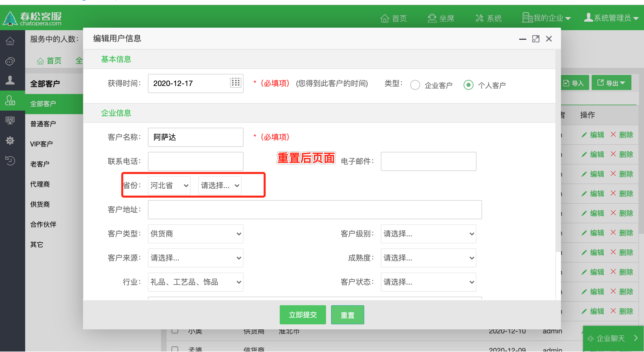
Task: Select the 个人客户 radio button
Action: pyautogui.click(x=468, y=85)
